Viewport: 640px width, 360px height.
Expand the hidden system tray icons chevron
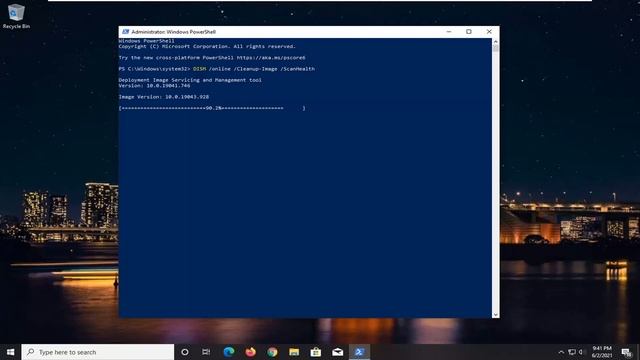561,352
